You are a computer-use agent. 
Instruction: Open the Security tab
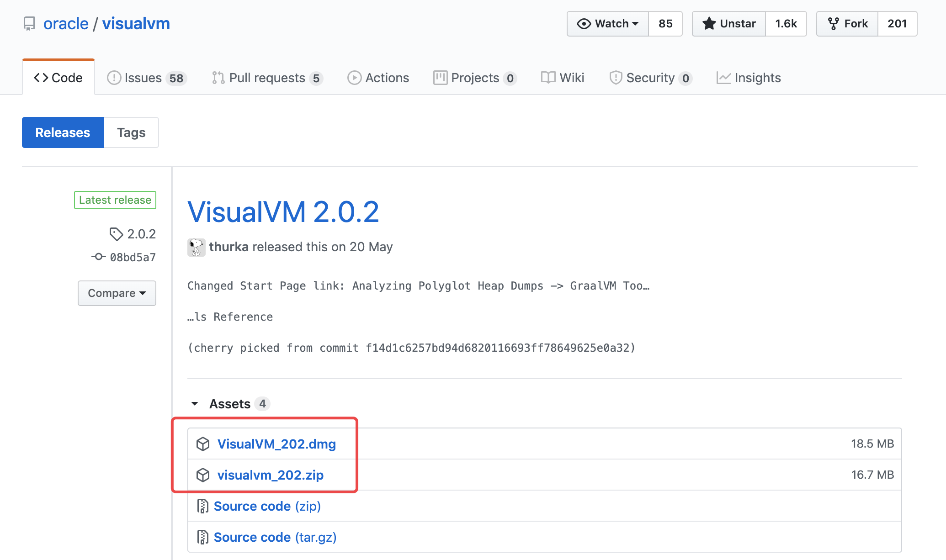pos(651,78)
